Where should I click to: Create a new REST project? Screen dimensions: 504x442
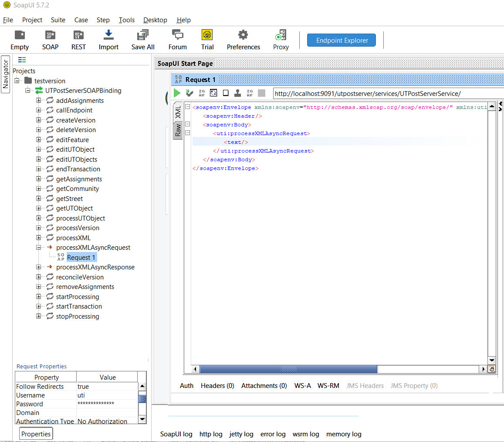[x=78, y=40]
